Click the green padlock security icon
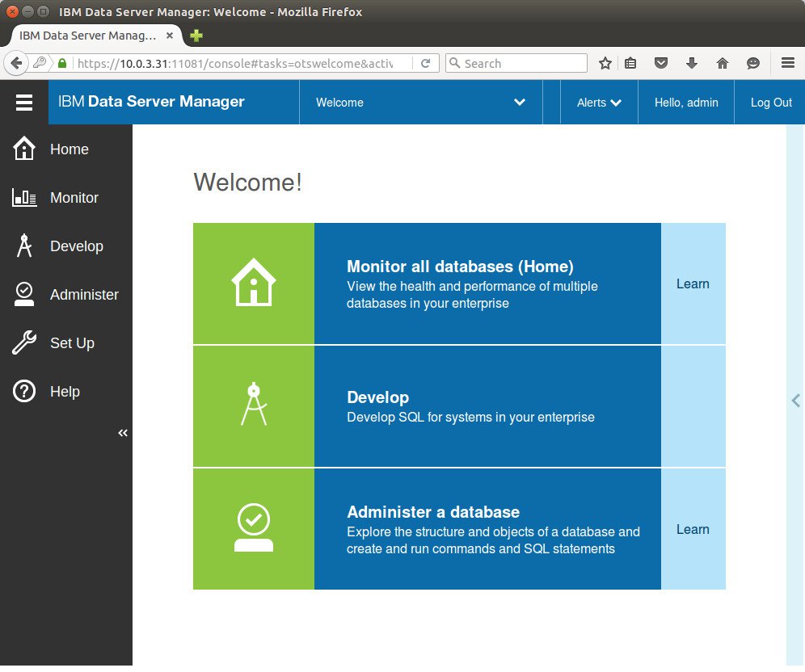Viewport: 805px width, 672px height. [x=62, y=63]
